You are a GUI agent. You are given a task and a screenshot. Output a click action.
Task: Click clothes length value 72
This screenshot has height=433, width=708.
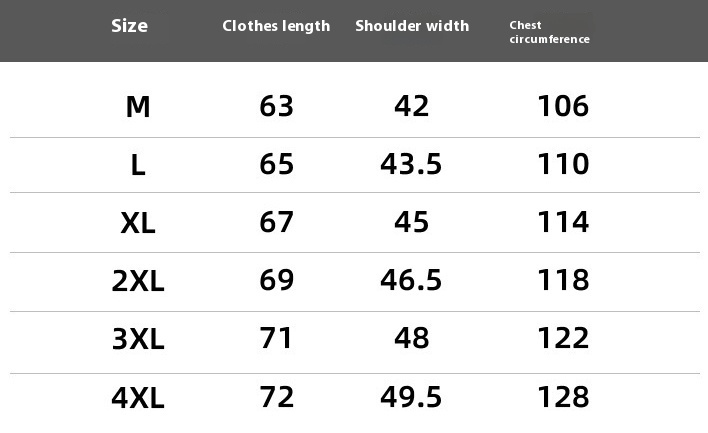276,397
